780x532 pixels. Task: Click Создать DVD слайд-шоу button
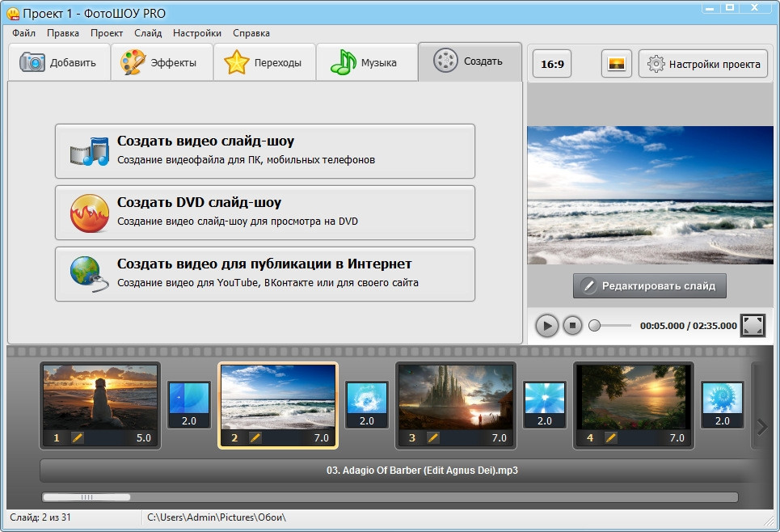click(x=265, y=213)
